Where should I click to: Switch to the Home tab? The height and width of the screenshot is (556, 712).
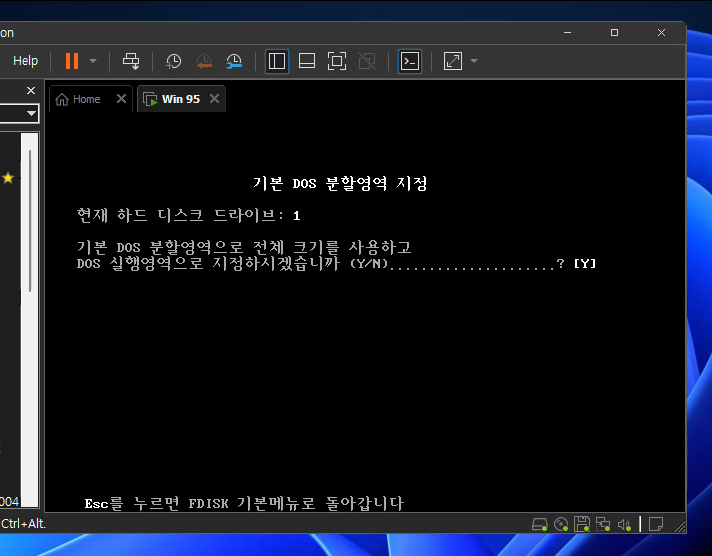(86, 99)
